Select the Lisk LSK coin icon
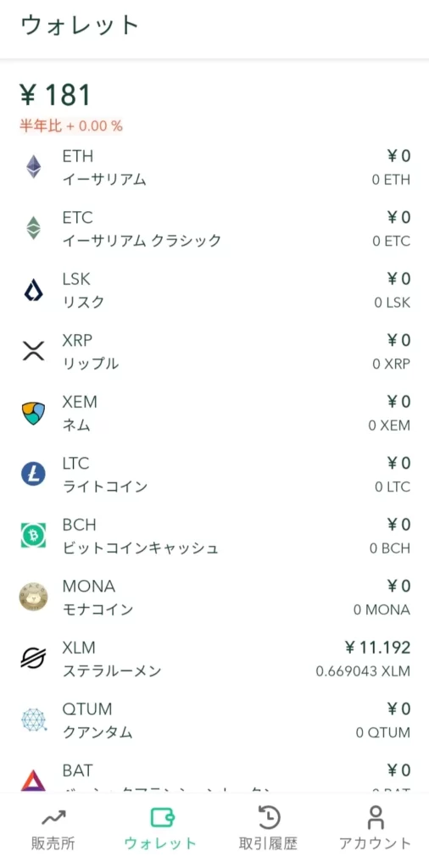 [34, 290]
